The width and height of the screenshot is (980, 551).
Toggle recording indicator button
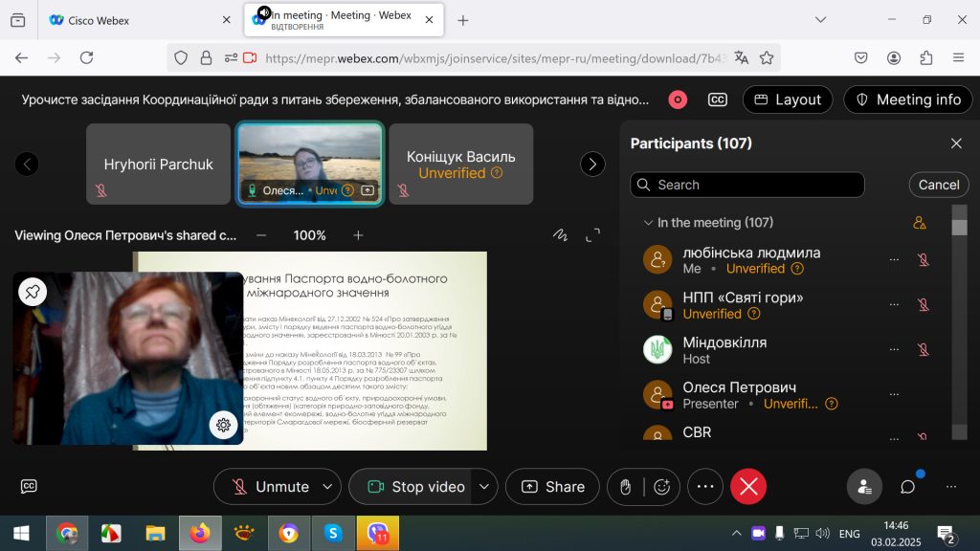[x=678, y=99]
